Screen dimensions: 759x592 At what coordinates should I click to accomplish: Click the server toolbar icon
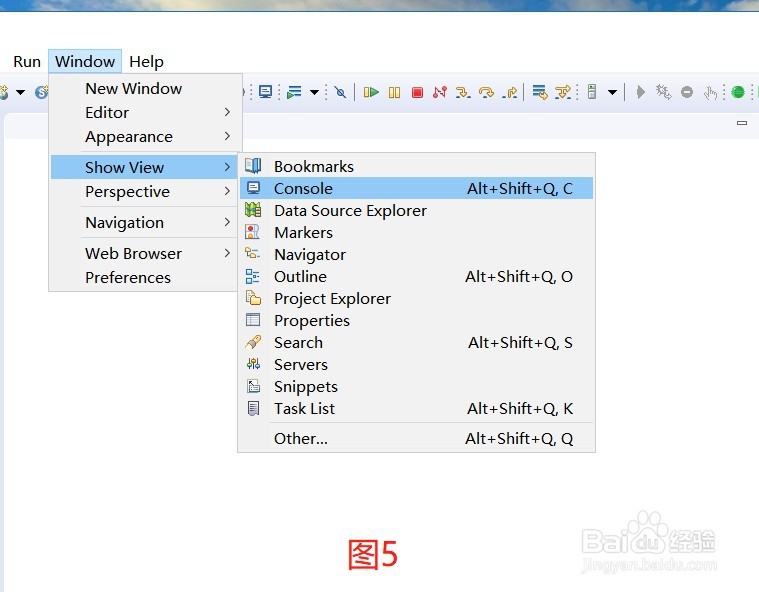pos(592,91)
